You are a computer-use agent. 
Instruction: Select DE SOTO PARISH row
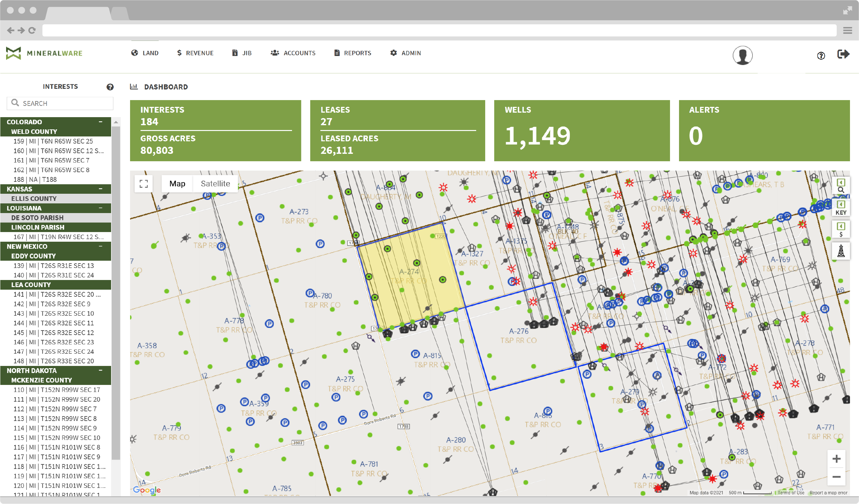point(56,218)
